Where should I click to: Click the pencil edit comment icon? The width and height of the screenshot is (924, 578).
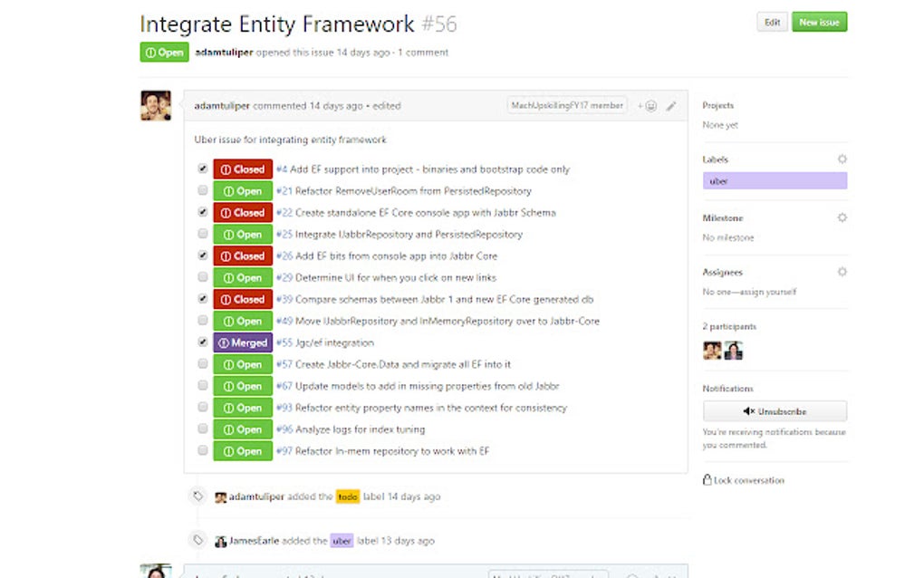coord(671,106)
